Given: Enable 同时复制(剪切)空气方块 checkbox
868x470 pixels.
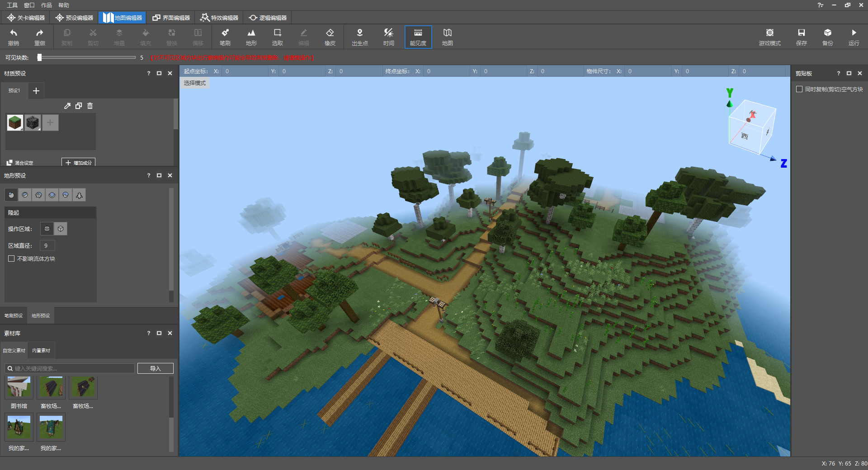Looking at the screenshot, I should (x=799, y=89).
